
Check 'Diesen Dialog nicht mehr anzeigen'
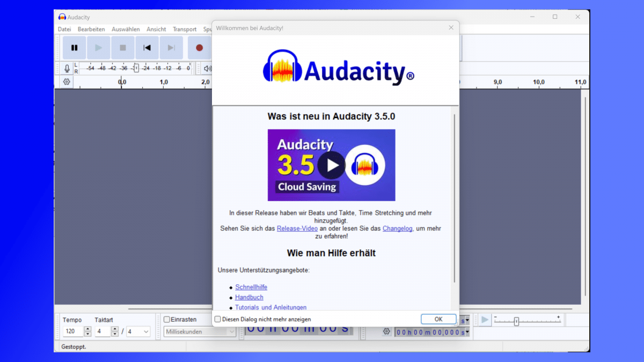[218, 319]
